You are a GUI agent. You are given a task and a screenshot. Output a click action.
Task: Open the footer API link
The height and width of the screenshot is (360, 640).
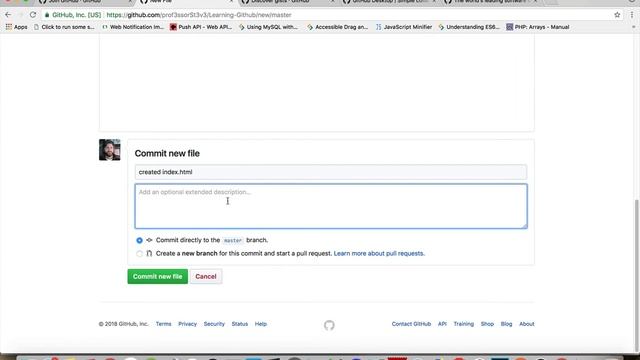442,324
